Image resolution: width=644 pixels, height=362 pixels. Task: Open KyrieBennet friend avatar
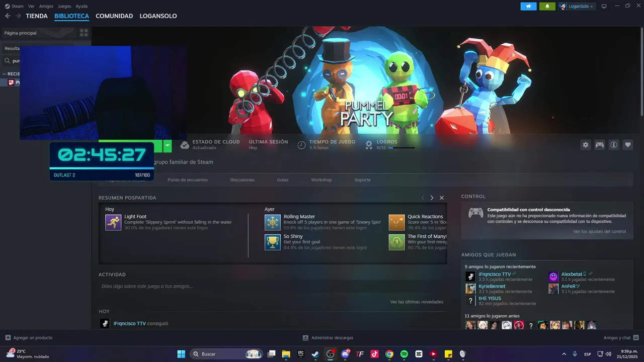tap(470, 289)
